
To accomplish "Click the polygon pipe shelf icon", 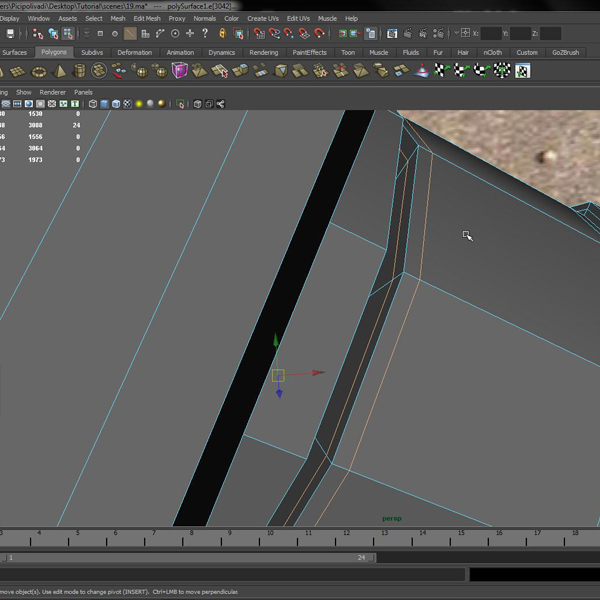I will [x=79, y=71].
